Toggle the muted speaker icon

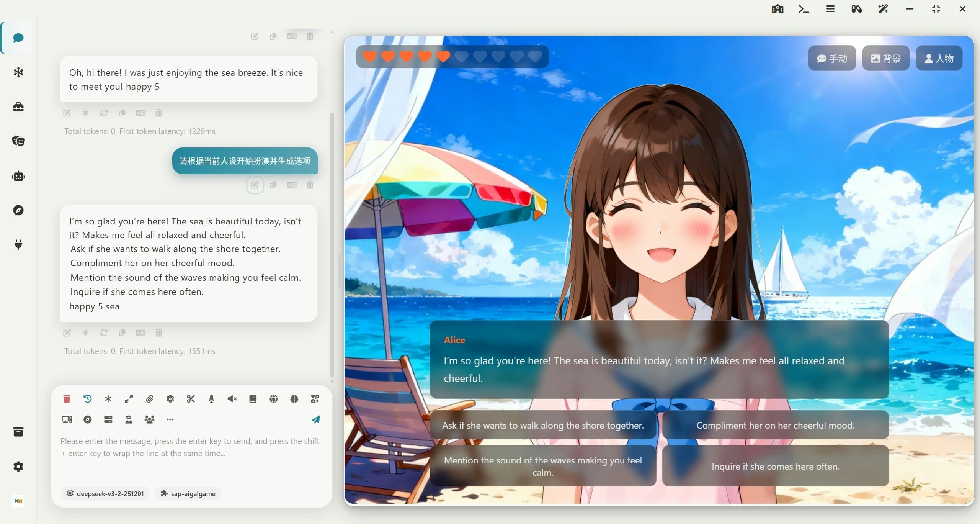coord(232,399)
